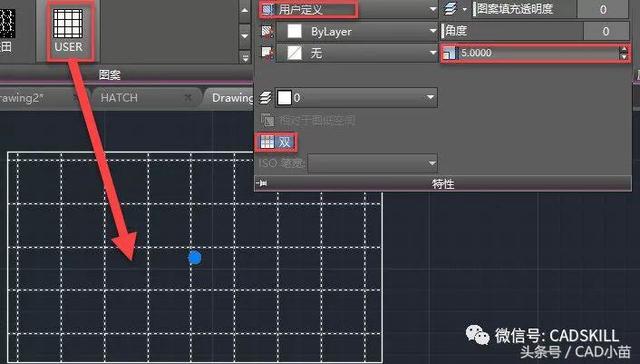Click the hatch color icon beside ByLayer
Viewport: 640px width, 364px height.
pyautogui.click(x=267, y=32)
